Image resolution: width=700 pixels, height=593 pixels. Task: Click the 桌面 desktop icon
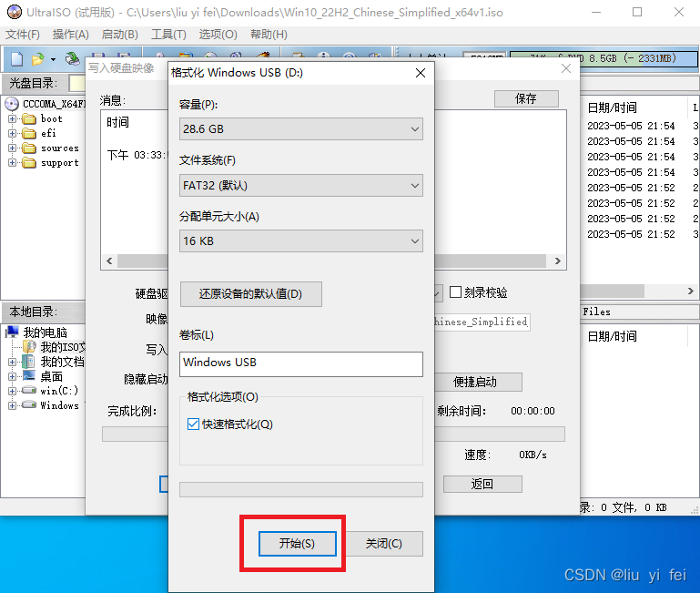click(29, 376)
